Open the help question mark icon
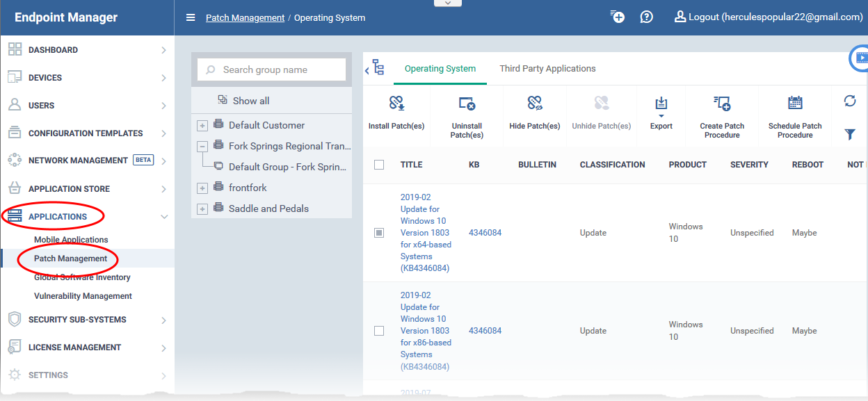Screen dimensions: 868x401 coord(647,17)
